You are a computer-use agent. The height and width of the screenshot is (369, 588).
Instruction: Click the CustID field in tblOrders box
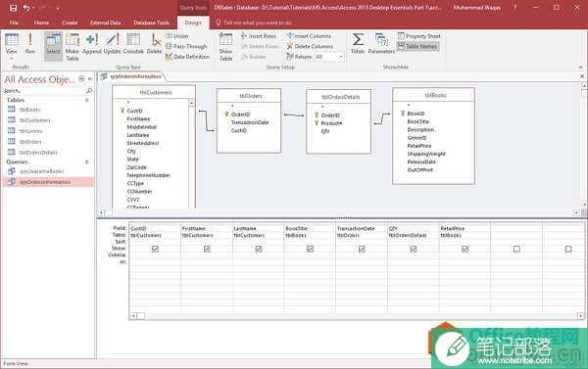238,130
